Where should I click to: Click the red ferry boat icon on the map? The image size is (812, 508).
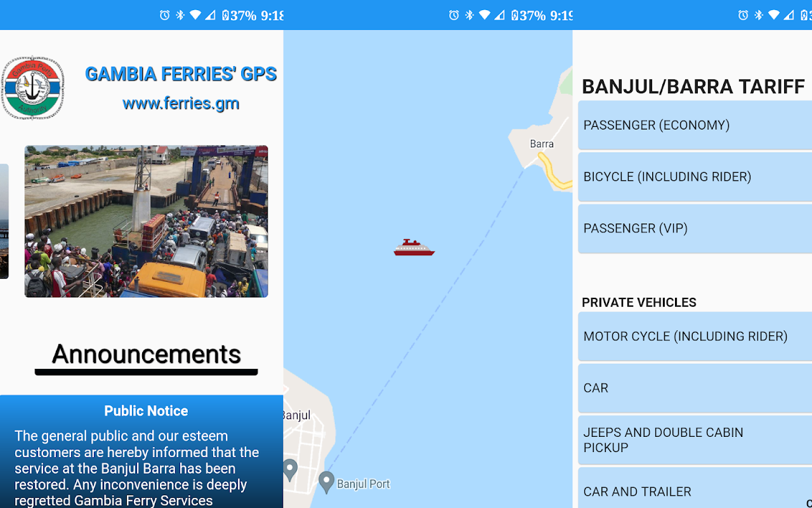414,248
